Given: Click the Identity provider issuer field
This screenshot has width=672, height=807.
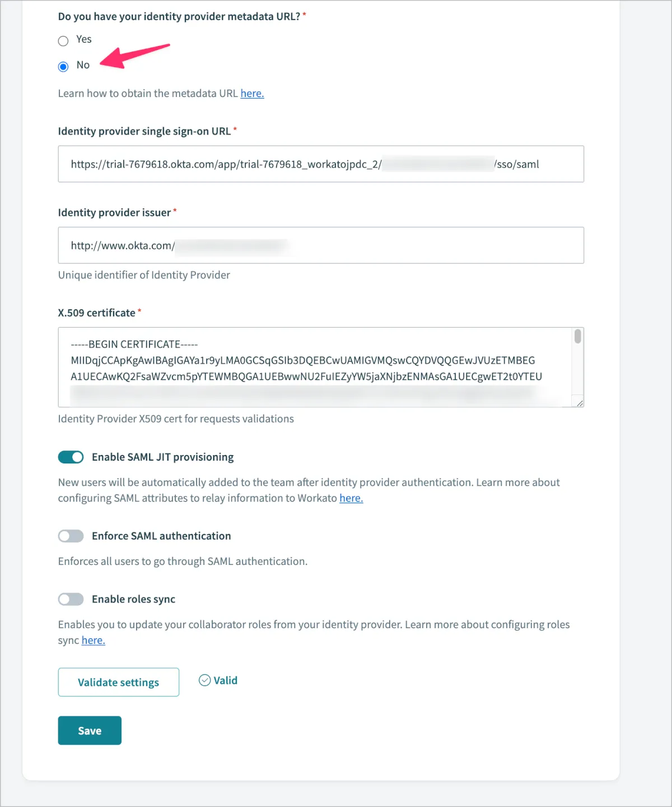Looking at the screenshot, I should 320,245.
